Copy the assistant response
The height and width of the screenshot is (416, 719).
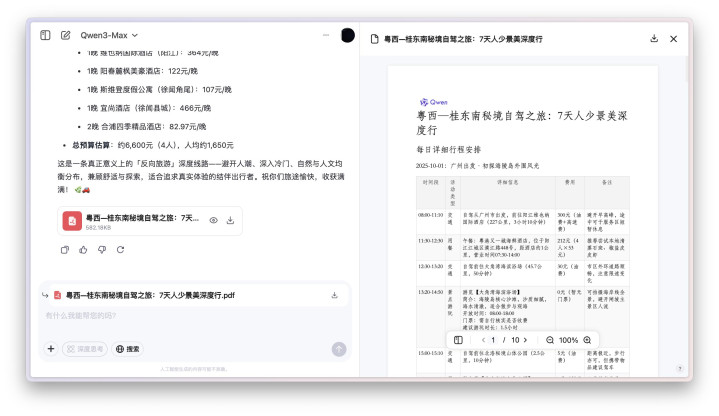point(65,250)
